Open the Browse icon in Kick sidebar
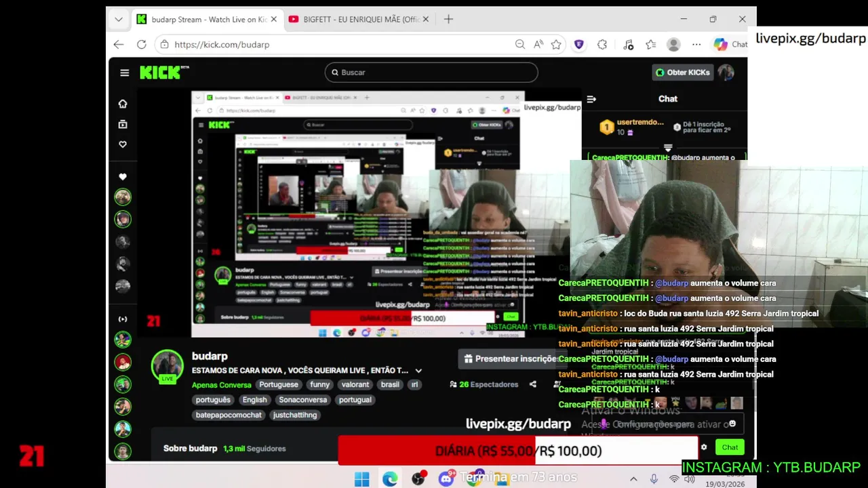Image resolution: width=868 pixels, height=488 pixels. [123, 124]
